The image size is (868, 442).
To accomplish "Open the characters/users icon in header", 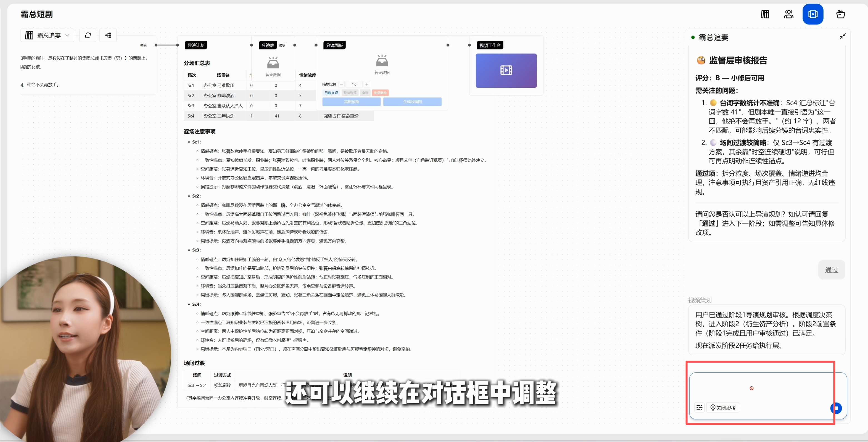I will (x=789, y=14).
